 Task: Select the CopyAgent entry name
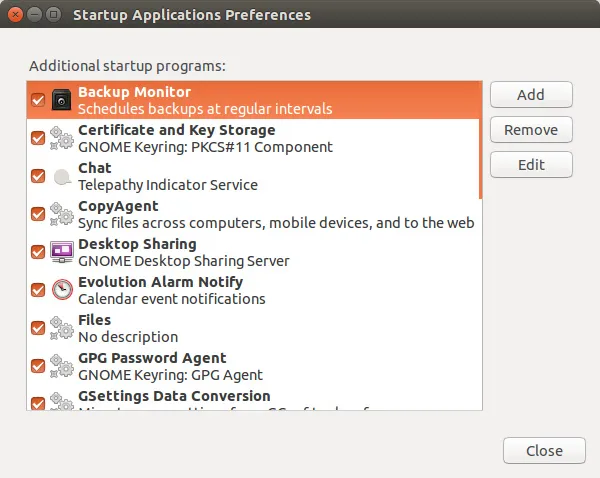coord(118,206)
